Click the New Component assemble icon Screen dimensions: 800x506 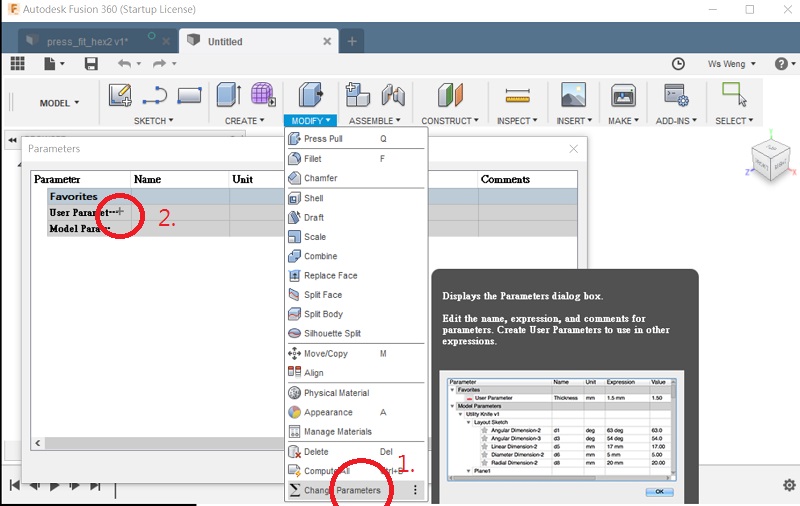[358, 95]
